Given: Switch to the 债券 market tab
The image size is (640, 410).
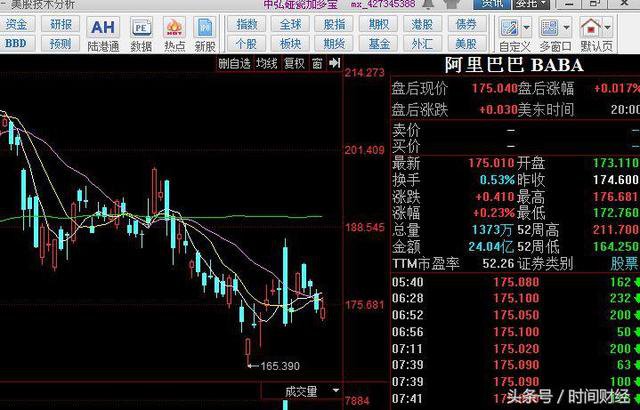Looking at the screenshot, I should (466, 24).
